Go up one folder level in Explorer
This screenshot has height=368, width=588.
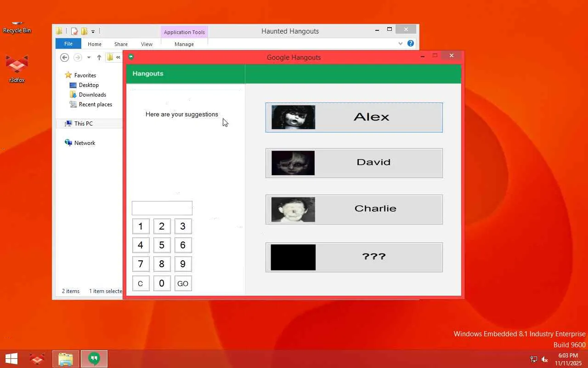[99, 57]
